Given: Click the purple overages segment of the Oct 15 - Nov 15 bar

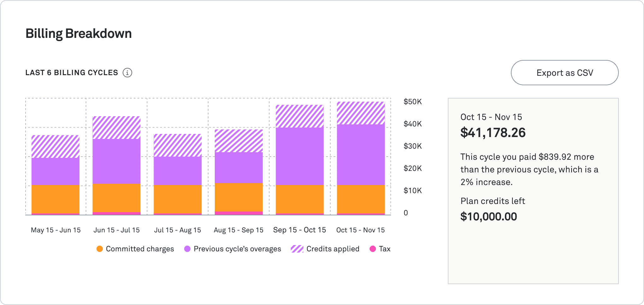Looking at the screenshot, I should pyautogui.click(x=361, y=155).
